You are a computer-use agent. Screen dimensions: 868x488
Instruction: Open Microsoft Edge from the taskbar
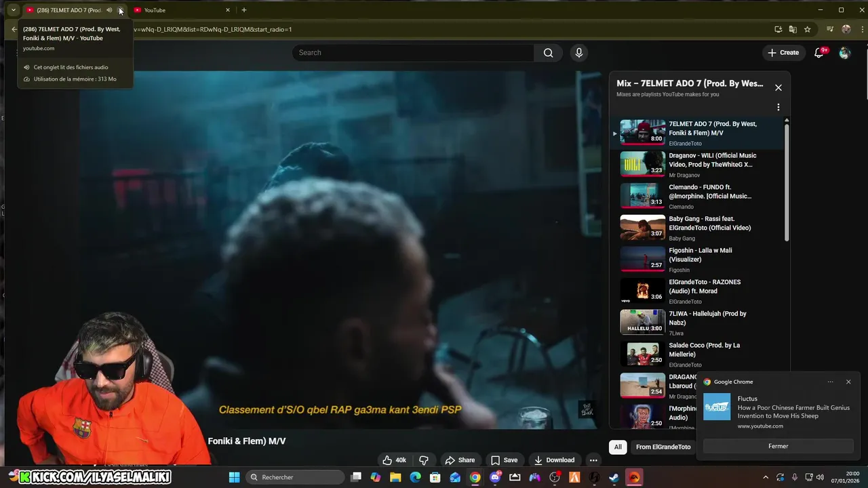[x=415, y=477]
